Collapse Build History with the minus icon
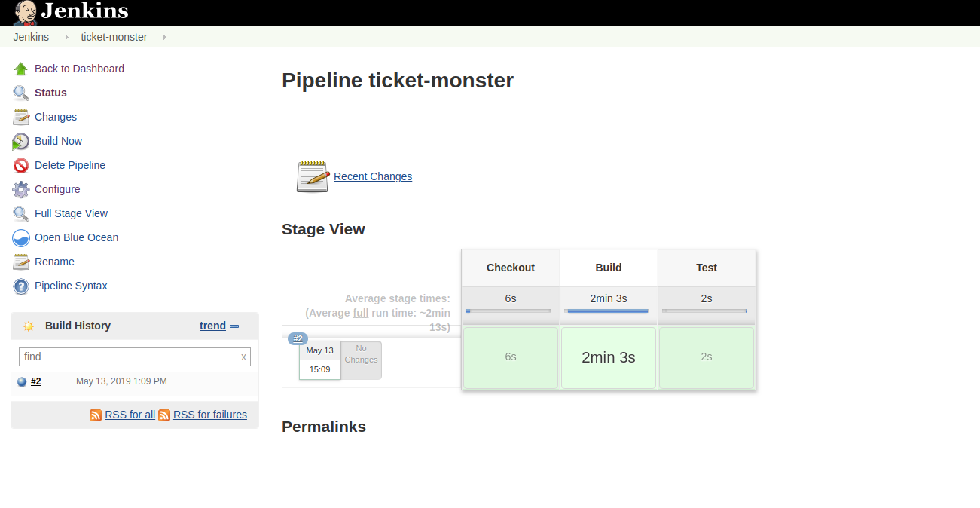 (x=234, y=326)
